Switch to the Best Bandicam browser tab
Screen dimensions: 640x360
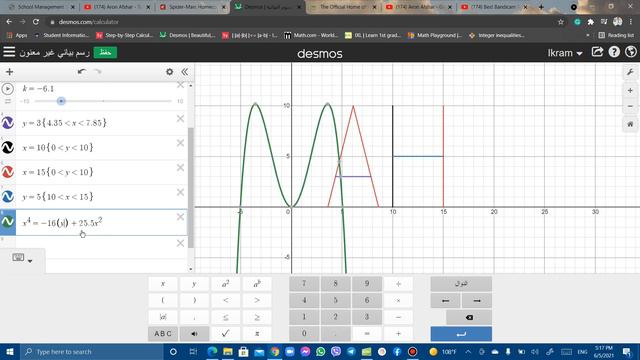[494, 7]
